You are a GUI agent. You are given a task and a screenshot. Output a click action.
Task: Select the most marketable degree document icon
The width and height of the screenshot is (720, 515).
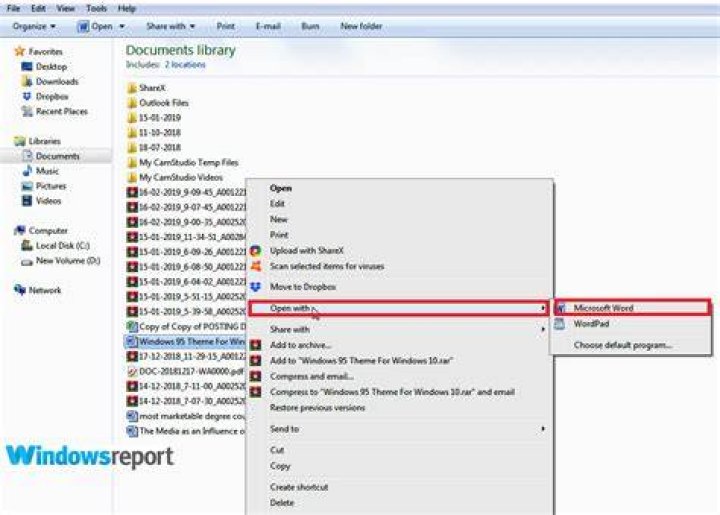(x=132, y=416)
